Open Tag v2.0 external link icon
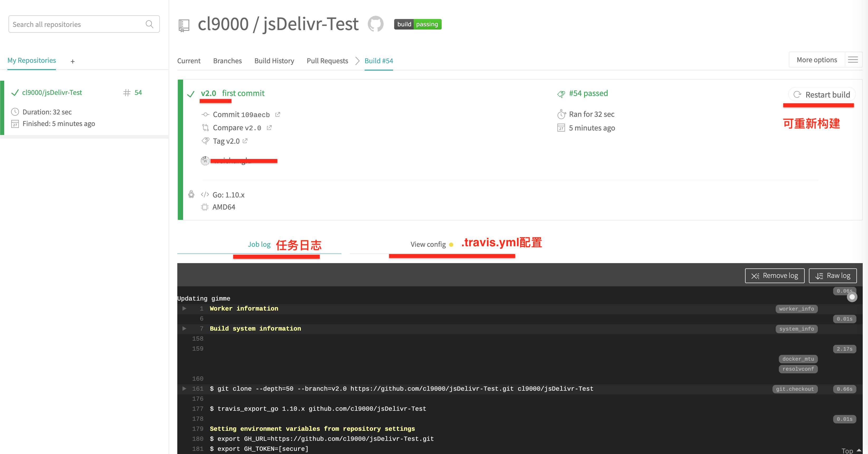This screenshot has width=868, height=454. click(x=245, y=141)
